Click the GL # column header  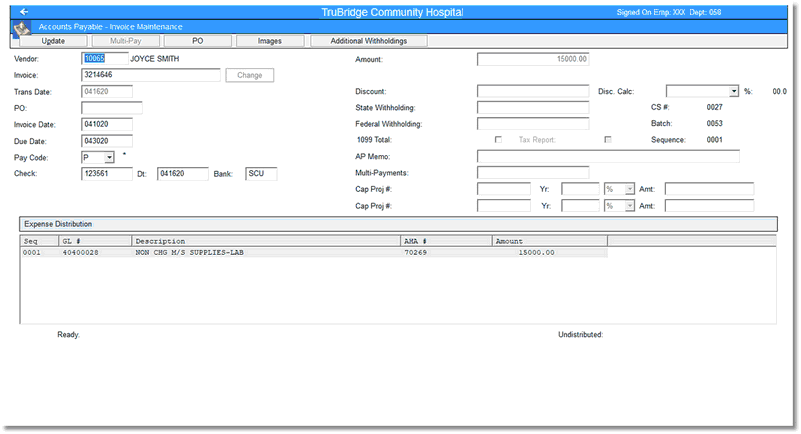tap(95, 241)
